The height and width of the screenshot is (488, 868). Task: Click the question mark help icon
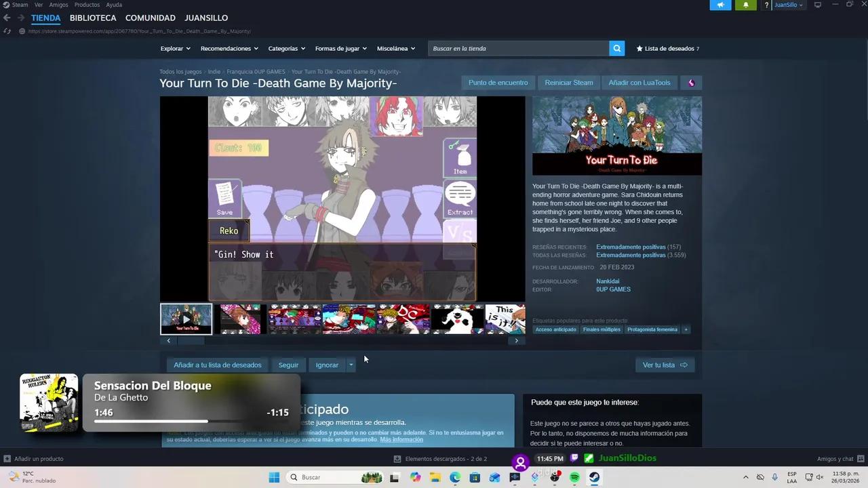pos(767,5)
